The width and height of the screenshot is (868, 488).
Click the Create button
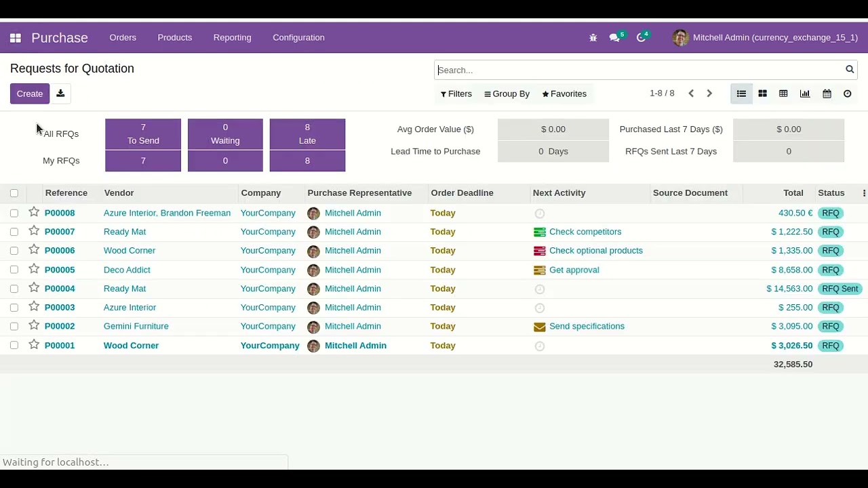[30, 94]
